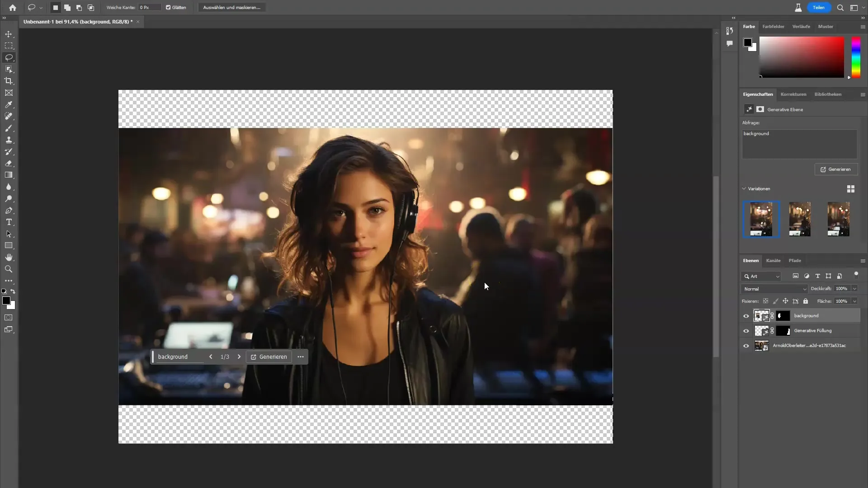Click Generieren in the Properties panel
Image resolution: width=868 pixels, height=488 pixels.
pyautogui.click(x=836, y=169)
